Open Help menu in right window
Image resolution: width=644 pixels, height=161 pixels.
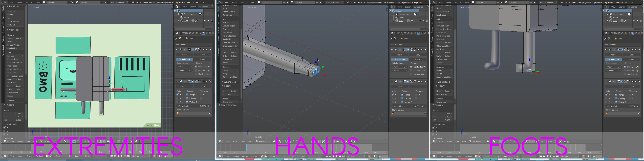(x=467, y=2)
